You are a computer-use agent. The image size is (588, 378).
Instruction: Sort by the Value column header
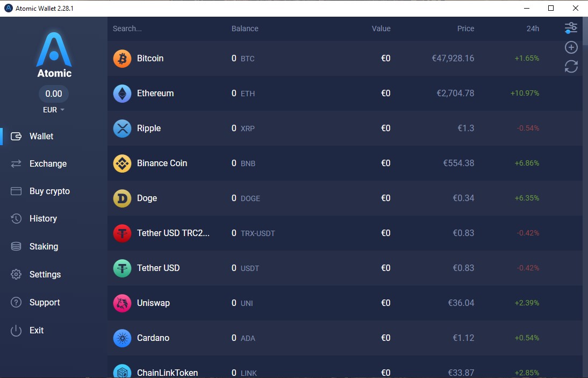[381, 28]
